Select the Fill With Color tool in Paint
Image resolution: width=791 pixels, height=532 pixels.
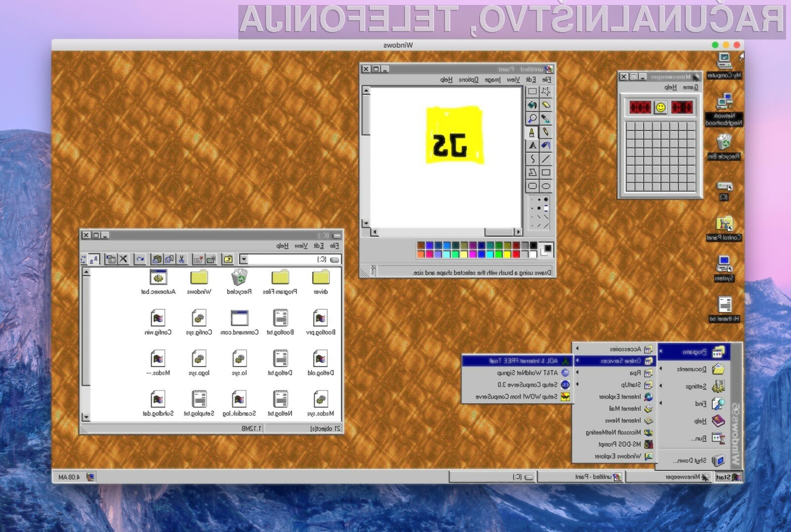(531, 105)
